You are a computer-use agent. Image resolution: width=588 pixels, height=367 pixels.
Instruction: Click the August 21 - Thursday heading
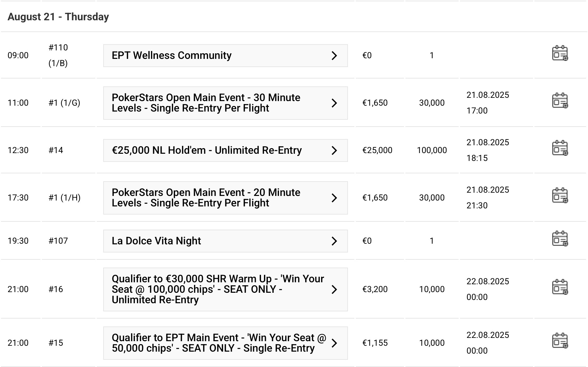(58, 17)
